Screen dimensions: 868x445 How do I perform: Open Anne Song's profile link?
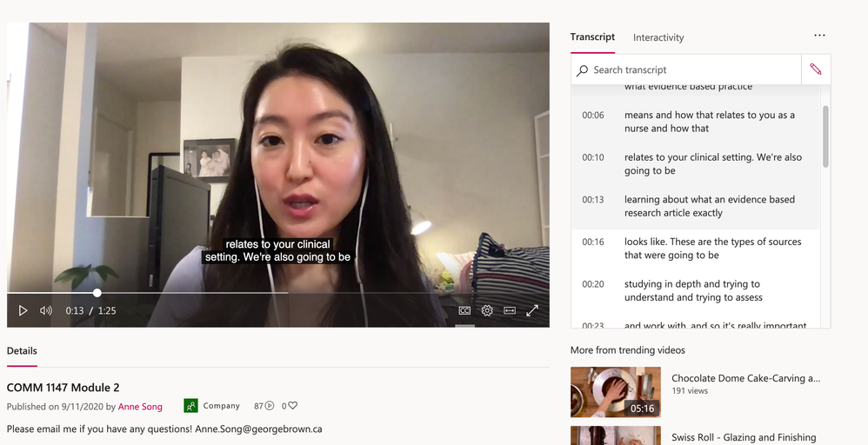click(x=140, y=407)
